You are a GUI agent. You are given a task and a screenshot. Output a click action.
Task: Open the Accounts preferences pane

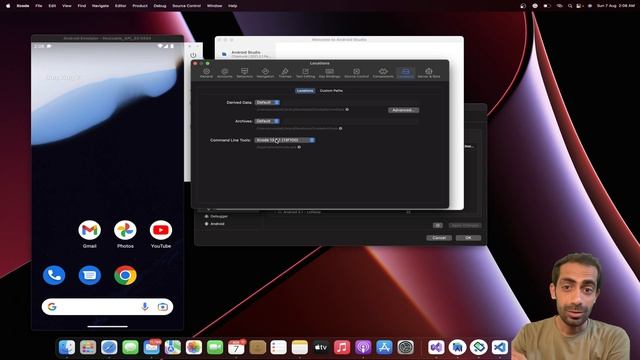224,73
